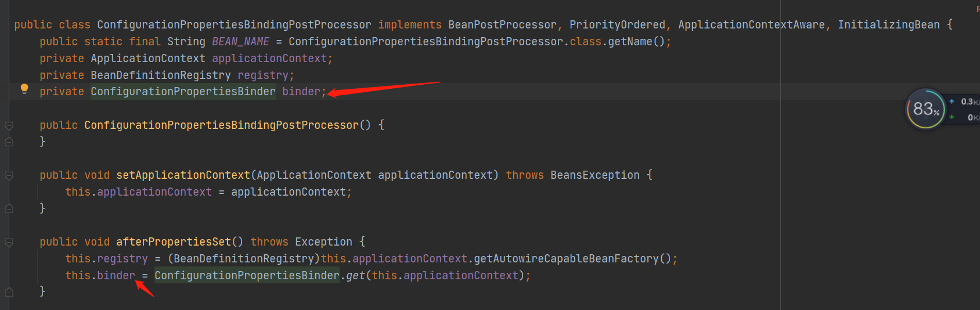Screen dimensions: 980x310
Task: Click the green download speed arrow
Action: click(x=952, y=117)
